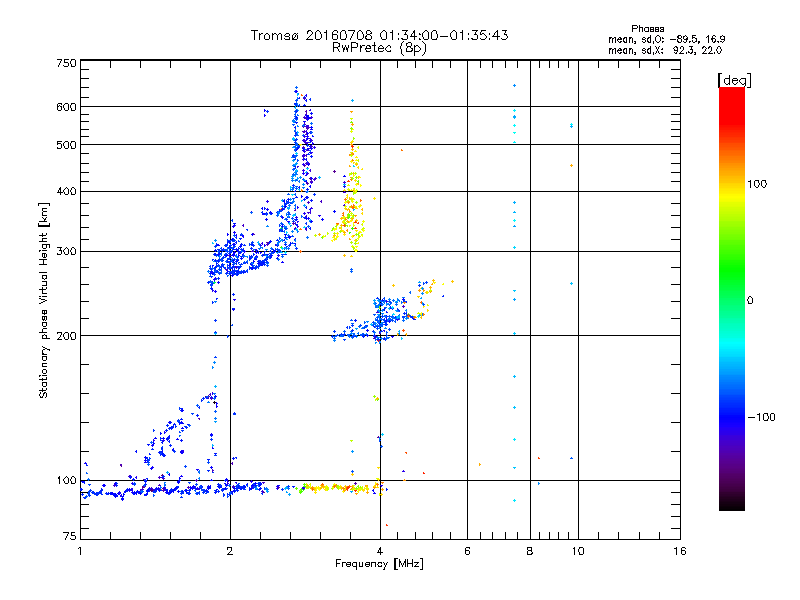This screenshot has width=800, height=600.
Task: Click the colorbar '-100' tick label
Action: tap(762, 417)
